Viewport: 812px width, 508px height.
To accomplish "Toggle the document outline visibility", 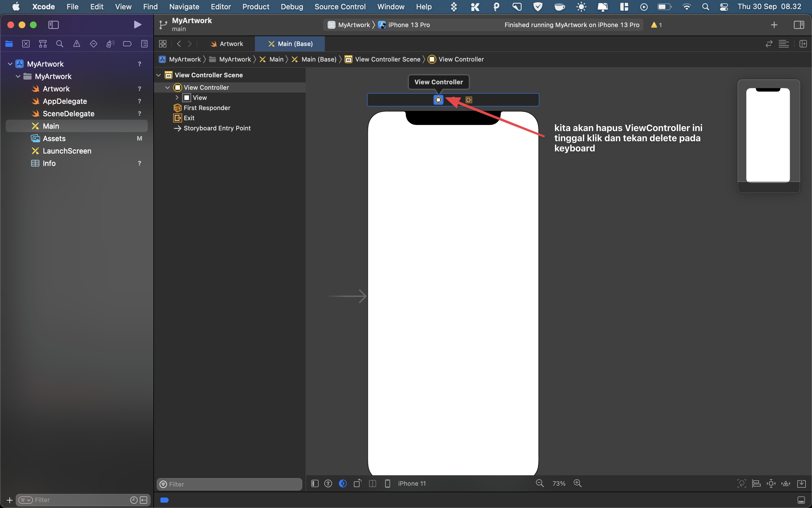I will (x=315, y=483).
